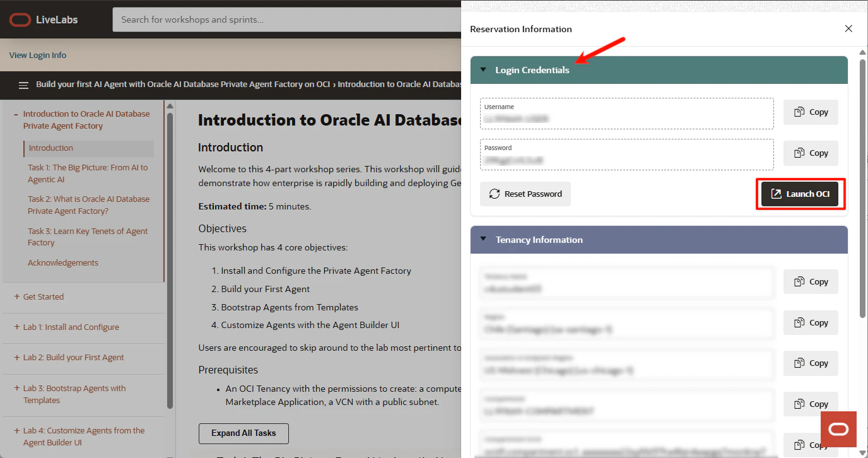Click the Prerequisites heading
This screenshot has width=868, height=458.
click(x=228, y=370)
